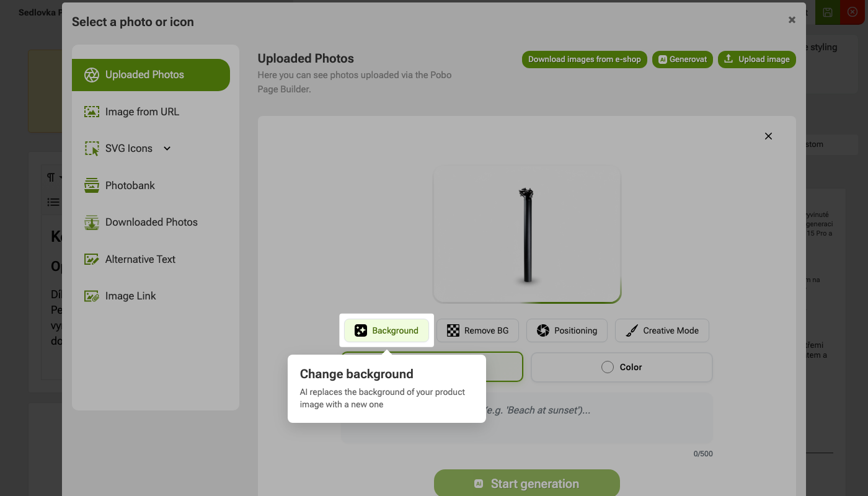
Task: Activate the Positioning mode
Action: coord(566,330)
